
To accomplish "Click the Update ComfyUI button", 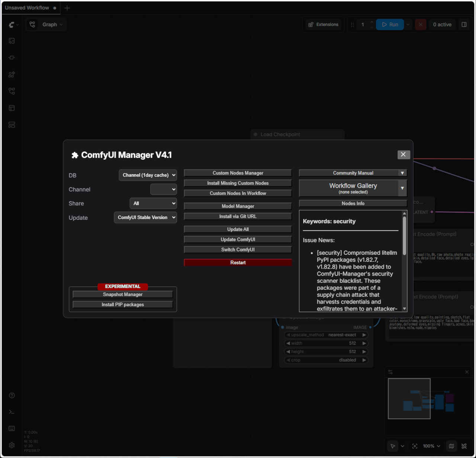I will click(238, 240).
